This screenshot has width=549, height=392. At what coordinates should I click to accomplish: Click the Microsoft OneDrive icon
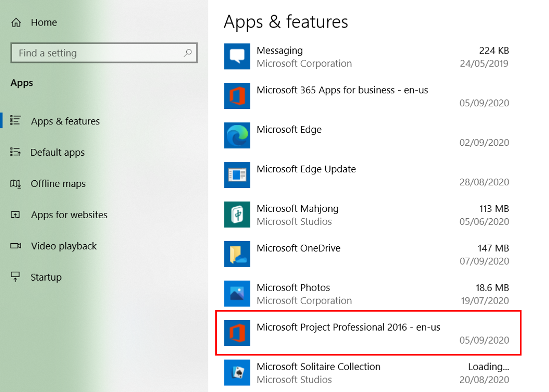[x=237, y=254]
